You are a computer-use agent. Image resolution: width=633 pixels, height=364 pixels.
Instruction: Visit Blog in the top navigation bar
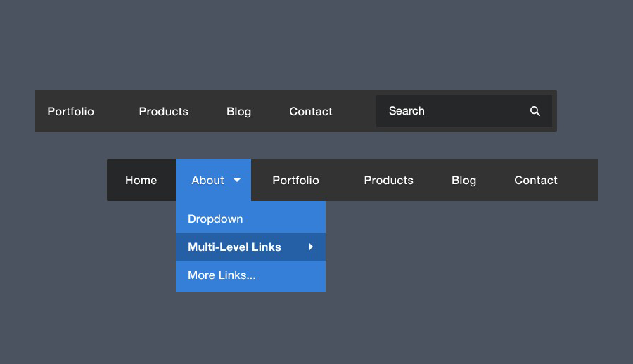coord(238,112)
